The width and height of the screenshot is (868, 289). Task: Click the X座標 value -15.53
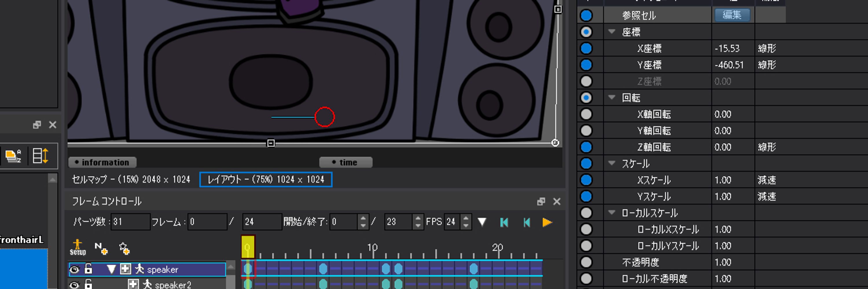(x=727, y=49)
